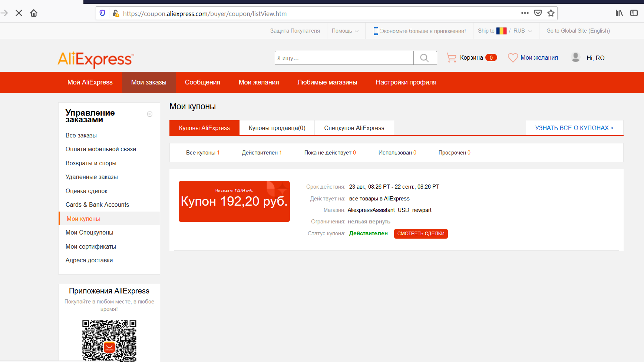Open Мой AliExpress menu item
The height and width of the screenshot is (362, 644).
click(x=90, y=82)
